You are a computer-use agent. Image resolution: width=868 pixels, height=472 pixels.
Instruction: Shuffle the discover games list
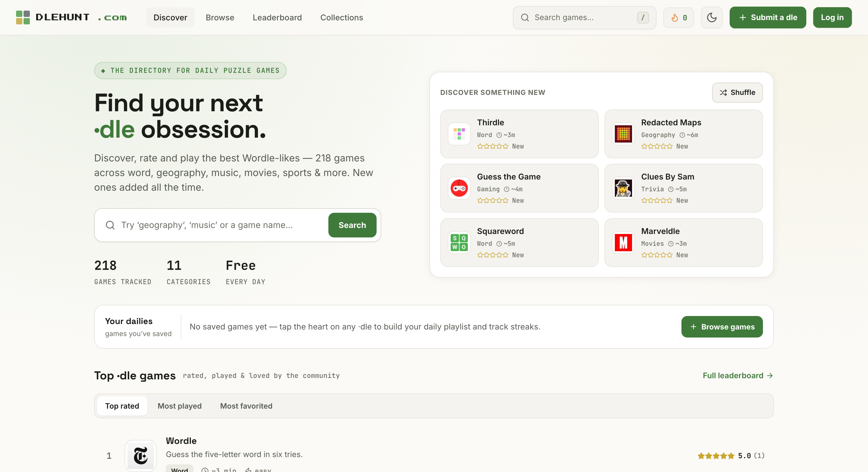[x=737, y=93]
